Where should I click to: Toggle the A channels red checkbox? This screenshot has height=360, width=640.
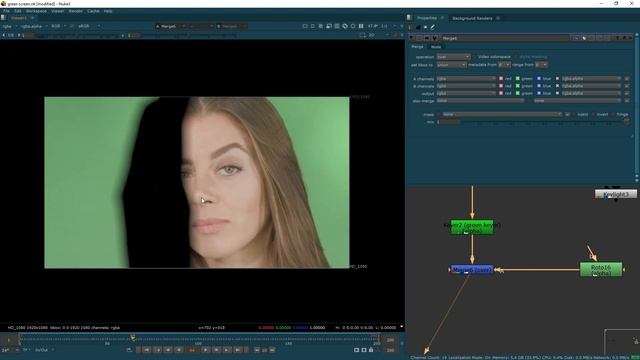pos(501,78)
